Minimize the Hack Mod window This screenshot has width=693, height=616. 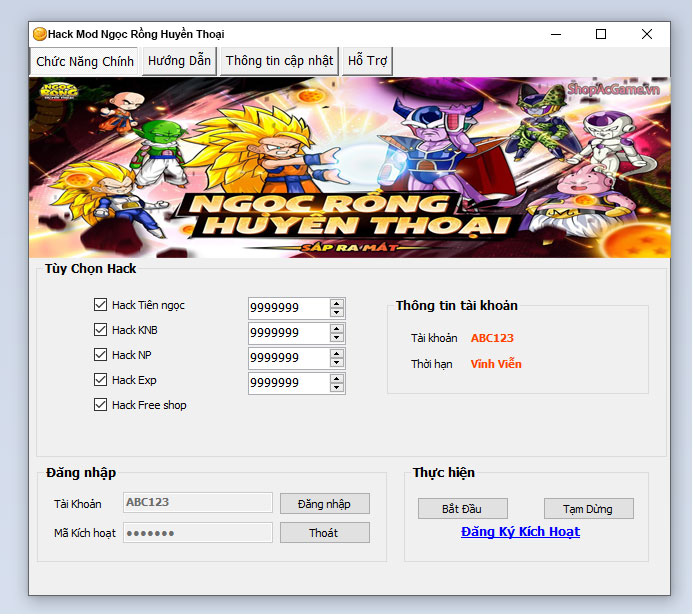(x=556, y=34)
